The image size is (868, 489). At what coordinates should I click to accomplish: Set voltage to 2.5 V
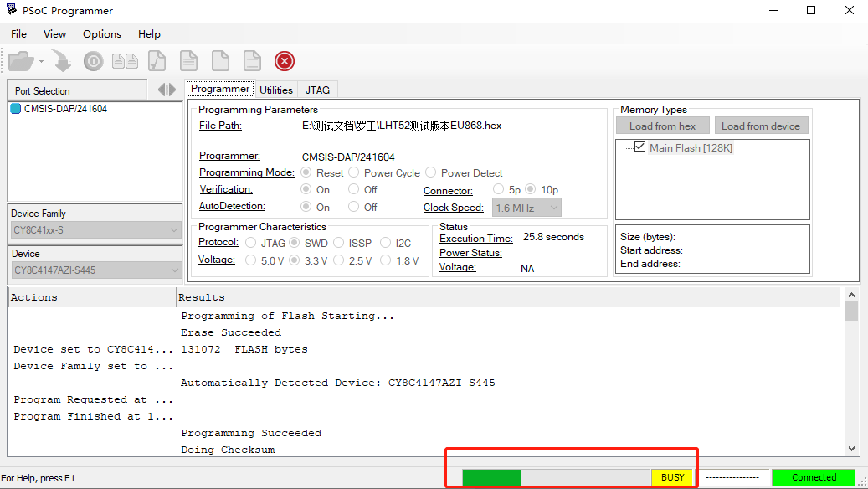point(339,260)
